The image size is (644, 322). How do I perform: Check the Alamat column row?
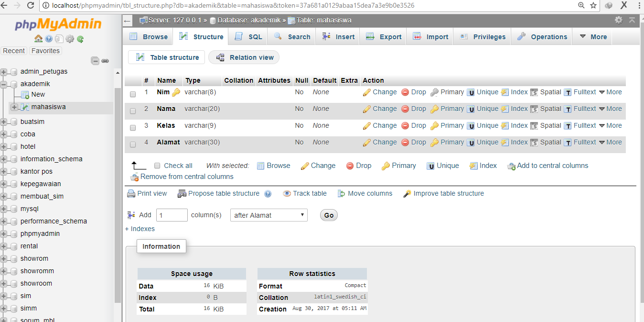(132, 144)
